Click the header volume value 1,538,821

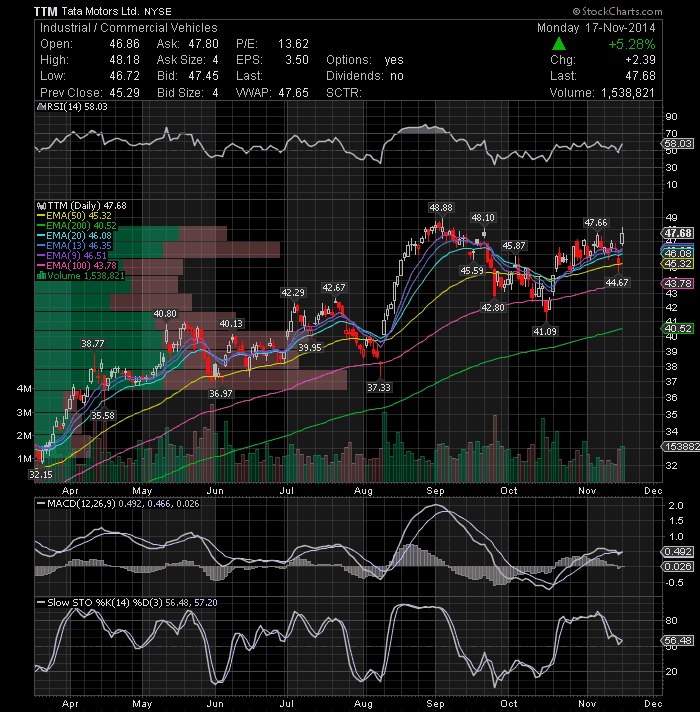tap(628, 93)
